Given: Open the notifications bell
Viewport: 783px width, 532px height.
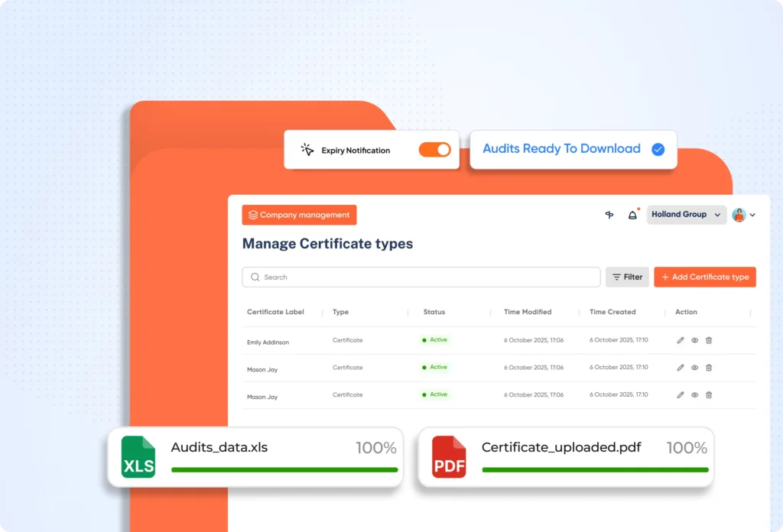Looking at the screenshot, I should [x=632, y=215].
